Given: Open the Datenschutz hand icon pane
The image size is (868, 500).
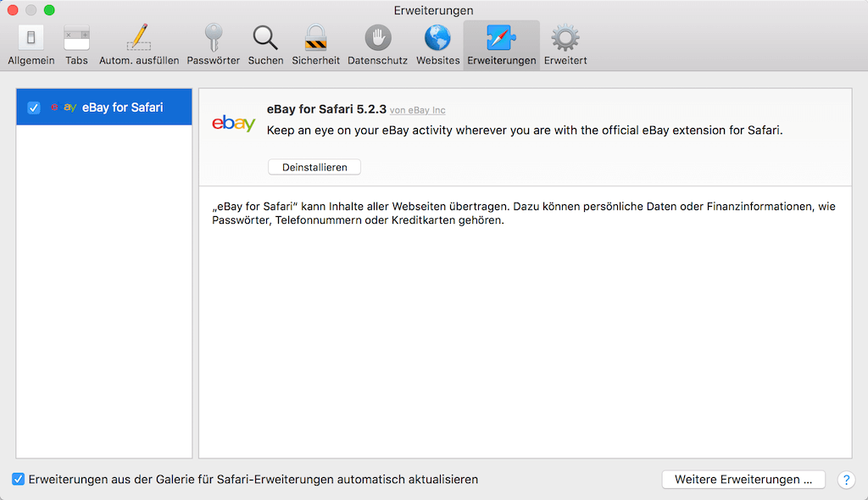Looking at the screenshot, I should click(x=377, y=46).
